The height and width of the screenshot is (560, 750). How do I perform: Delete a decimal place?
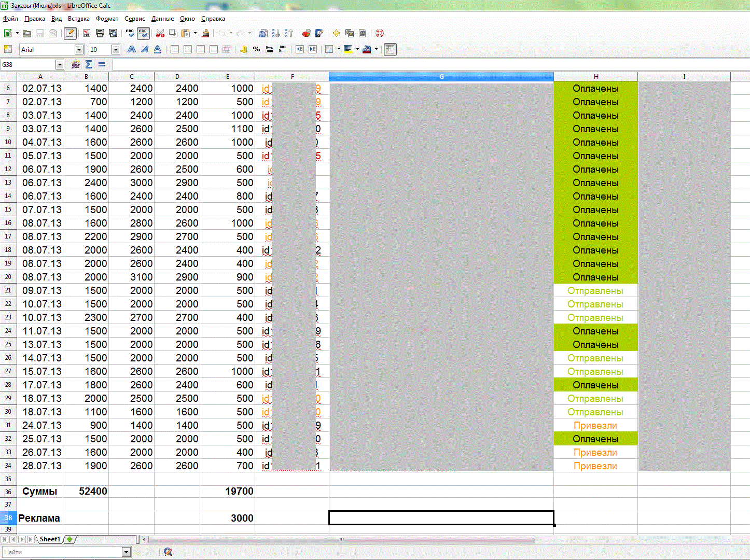282,49
